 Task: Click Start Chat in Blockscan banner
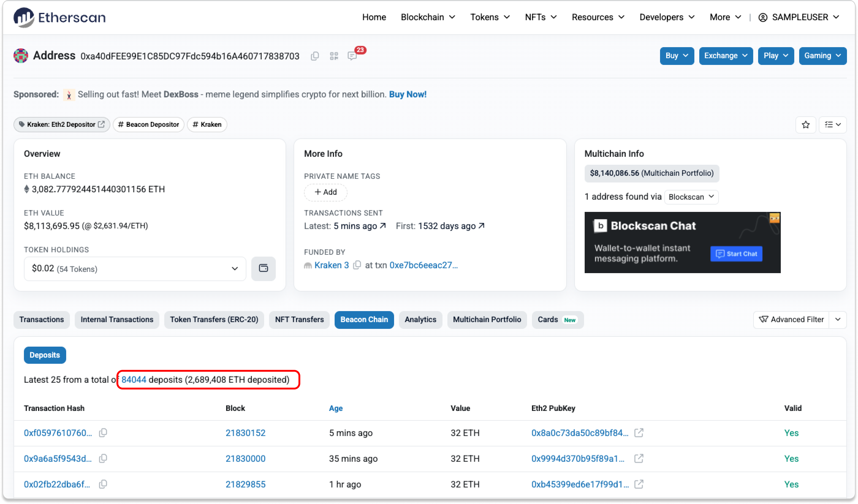[736, 254]
